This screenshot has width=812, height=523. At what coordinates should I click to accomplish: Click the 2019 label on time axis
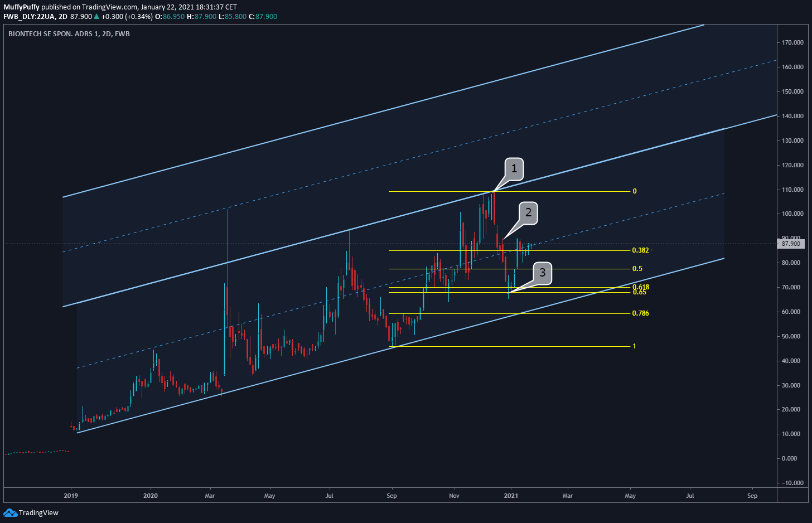(x=71, y=496)
